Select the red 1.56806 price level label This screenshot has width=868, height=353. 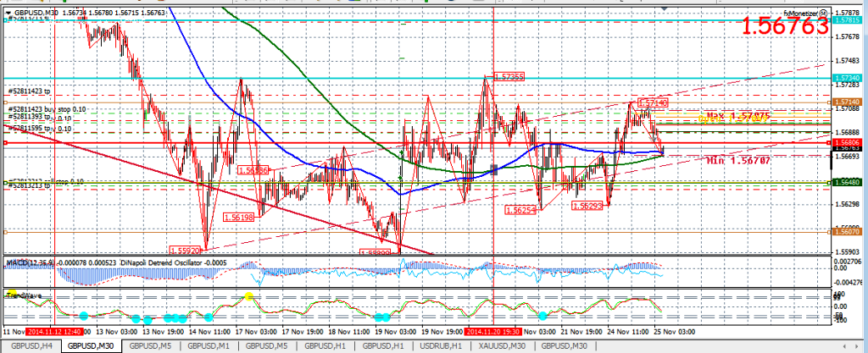pos(847,142)
